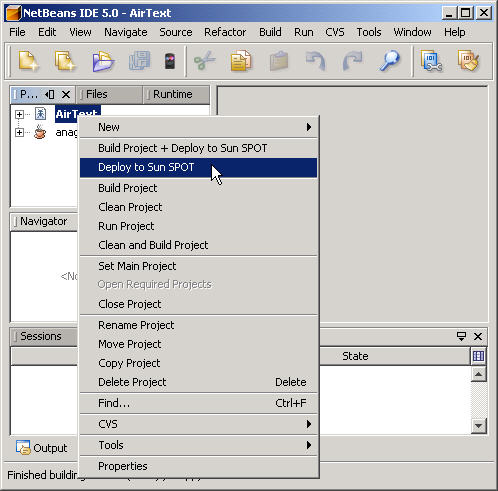Choose Set Main Project
The image size is (498, 491).
click(199, 266)
